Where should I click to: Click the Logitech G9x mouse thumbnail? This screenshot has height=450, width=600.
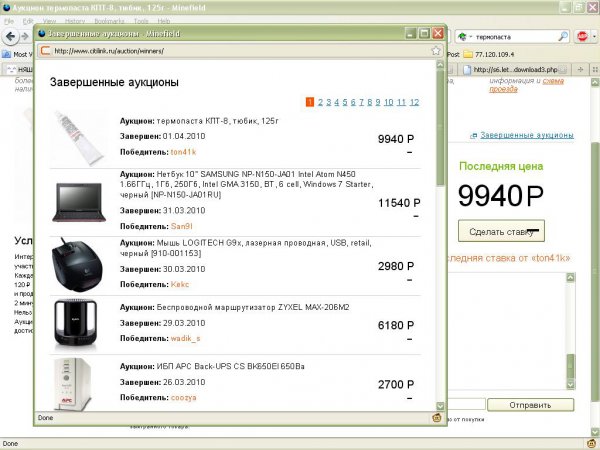[x=77, y=265]
